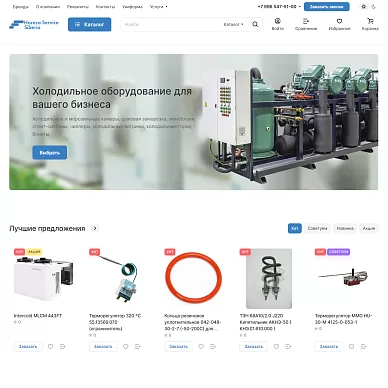Viewport: 388px width, 388px height.
Task: Open the Реквизиты menu item
Action: click(78, 7)
